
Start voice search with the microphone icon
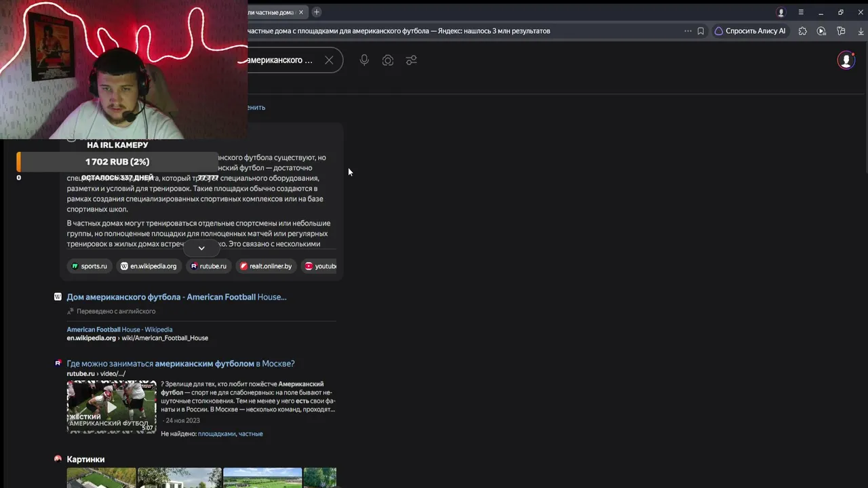(x=364, y=60)
